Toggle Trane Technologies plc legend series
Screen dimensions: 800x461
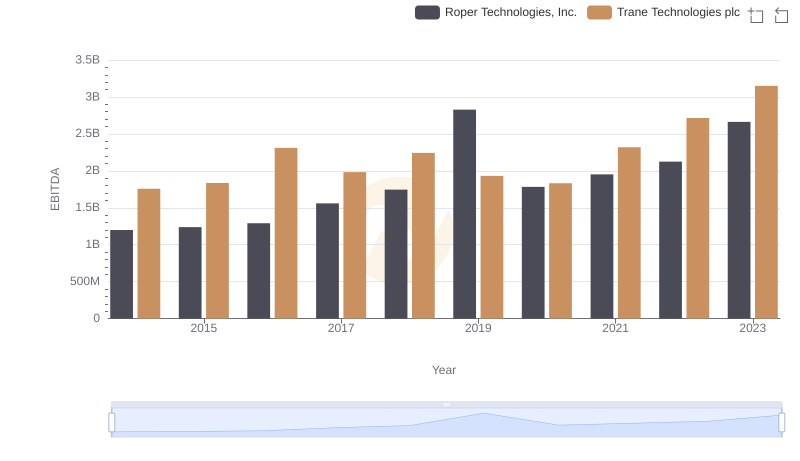(663, 12)
